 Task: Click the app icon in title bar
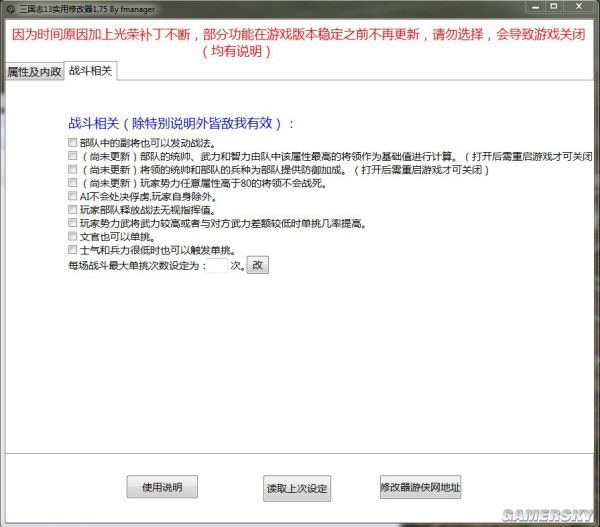click(x=11, y=9)
